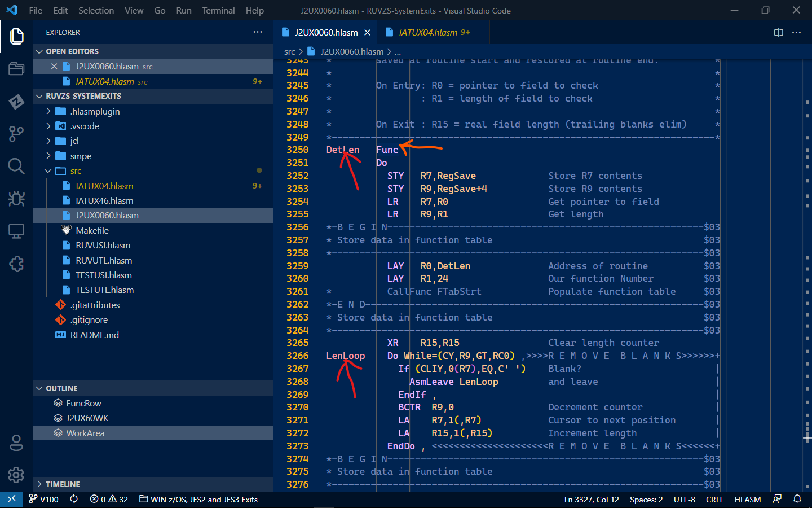Close J2UX0060.hlasm in Open Editors list
The width and height of the screenshot is (812, 508).
pyautogui.click(x=54, y=67)
